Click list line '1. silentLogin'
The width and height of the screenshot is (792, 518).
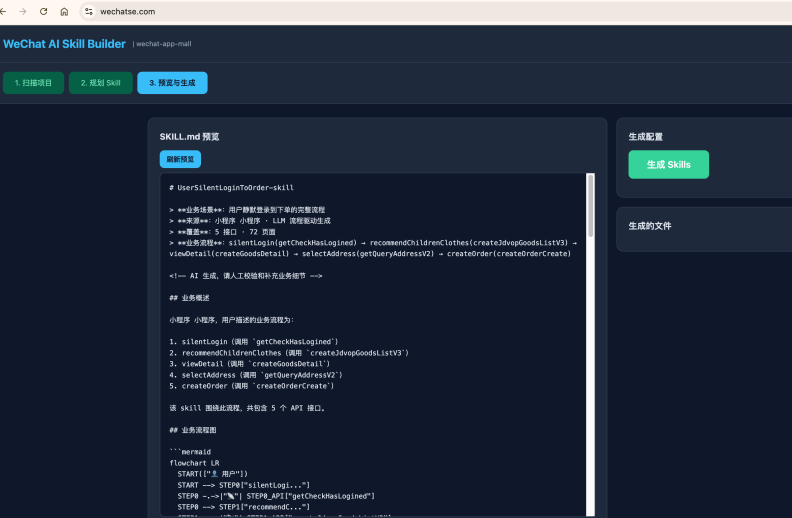click(254, 342)
